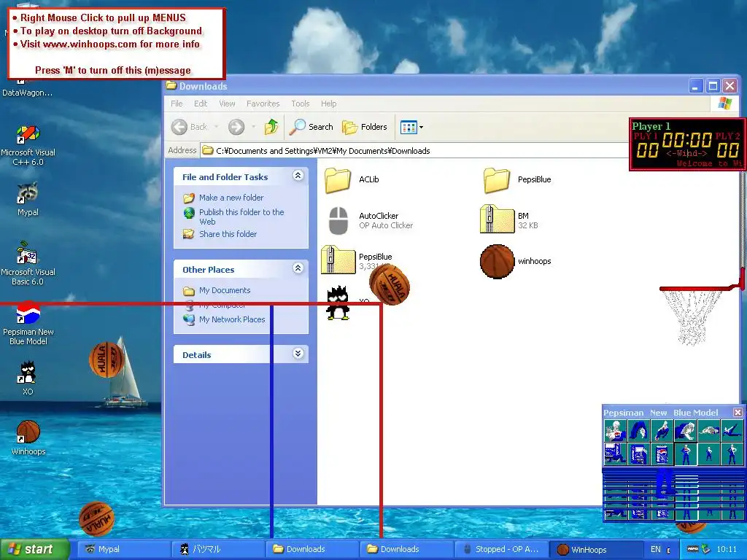Viewport: 747px width, 560px height.
Task: Switch to the バツマル taskbar button
Action: click(217, 549)
